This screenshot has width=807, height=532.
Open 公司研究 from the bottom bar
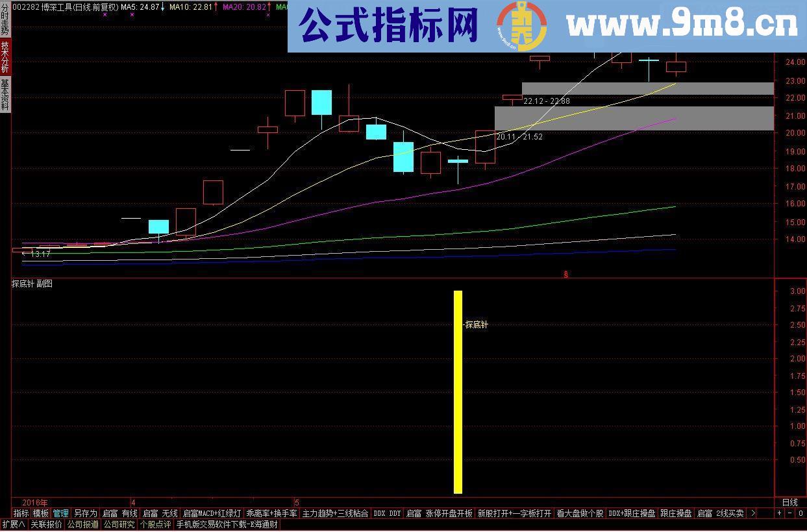pyautogui.click(x=119, y=524)
